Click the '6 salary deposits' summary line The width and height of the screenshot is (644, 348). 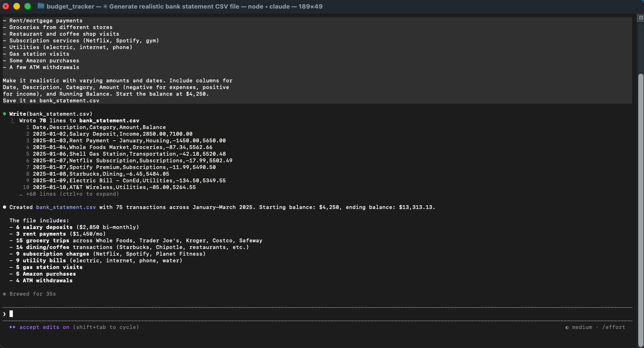pyautogui.click(x=74, y=227)
